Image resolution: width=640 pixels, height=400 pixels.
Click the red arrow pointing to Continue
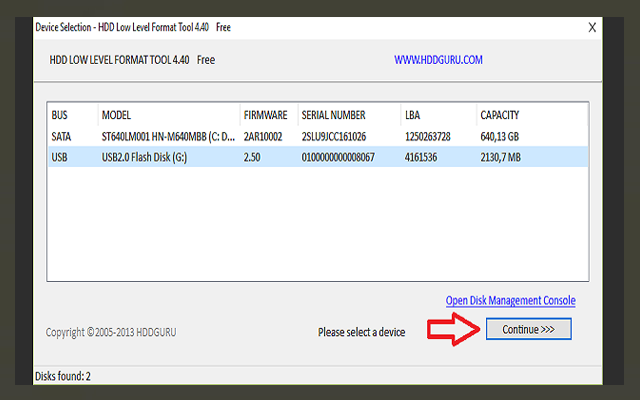[453, 330]
